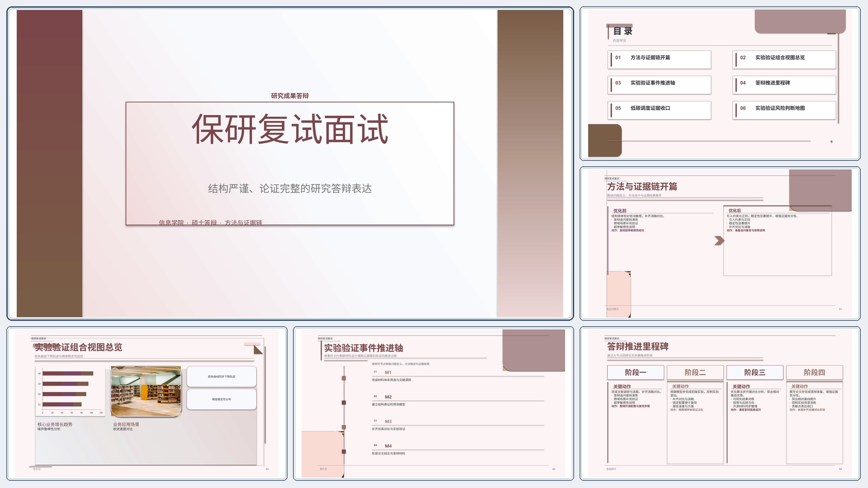Click contents entry 03 实验验证事件推进轴
Screen dimensions: 868x488
(660, 85)
